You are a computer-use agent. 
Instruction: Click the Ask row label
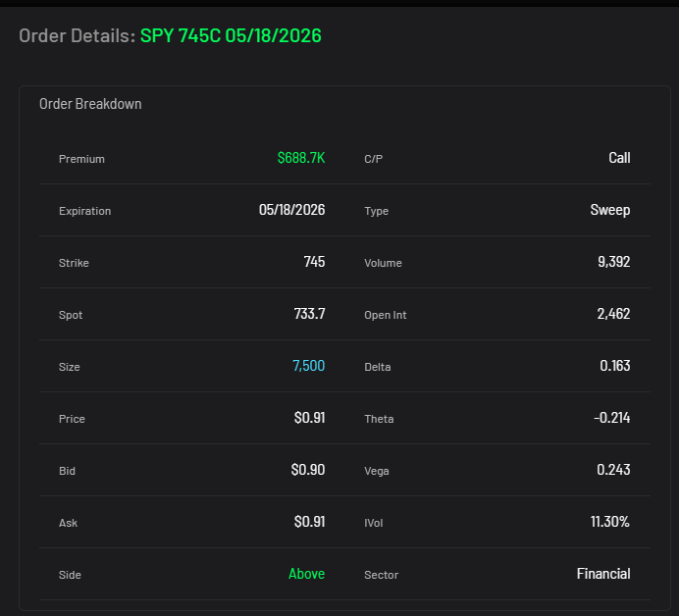pyautogui.click(x=68, y=523)
